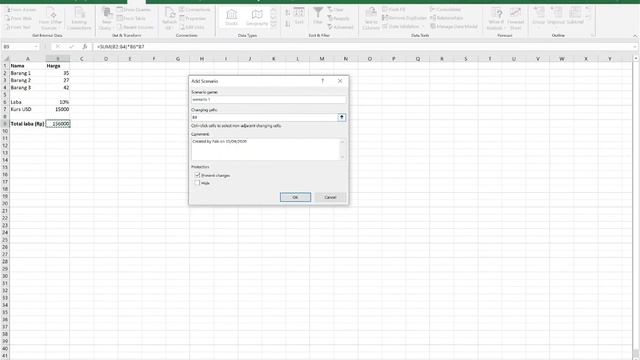Click the Insert Function fx icon
This screenshot has height=360, width=640.
(84, 47)
